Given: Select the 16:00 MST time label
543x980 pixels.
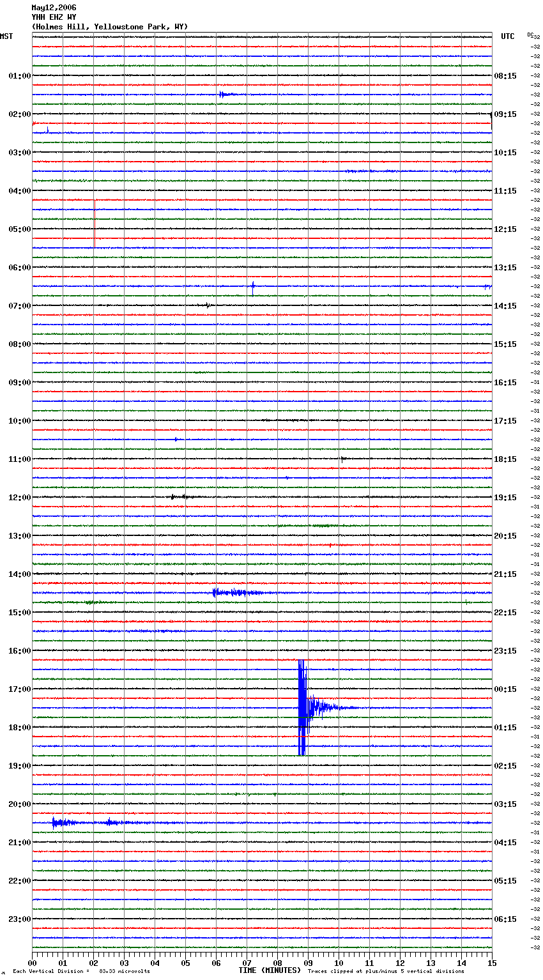Looking at the screenshot, I should (x=20, y=651).
